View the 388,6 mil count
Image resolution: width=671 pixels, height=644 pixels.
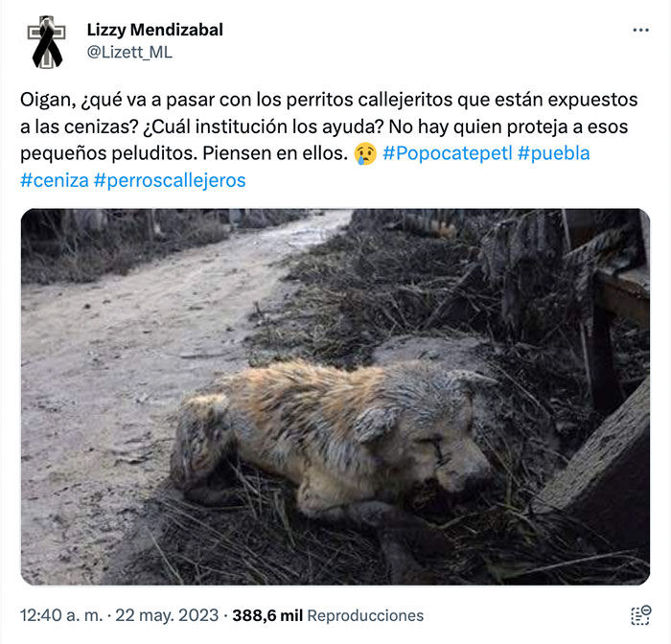(267, 615)
